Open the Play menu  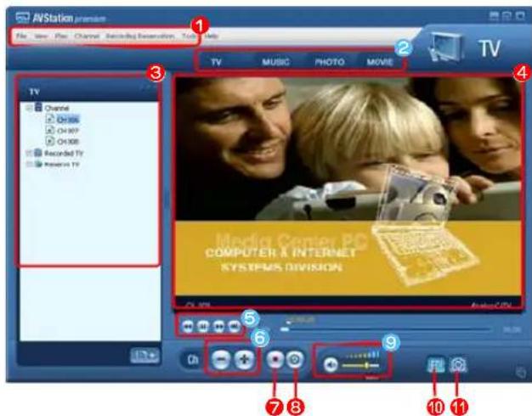pos(61,36)
